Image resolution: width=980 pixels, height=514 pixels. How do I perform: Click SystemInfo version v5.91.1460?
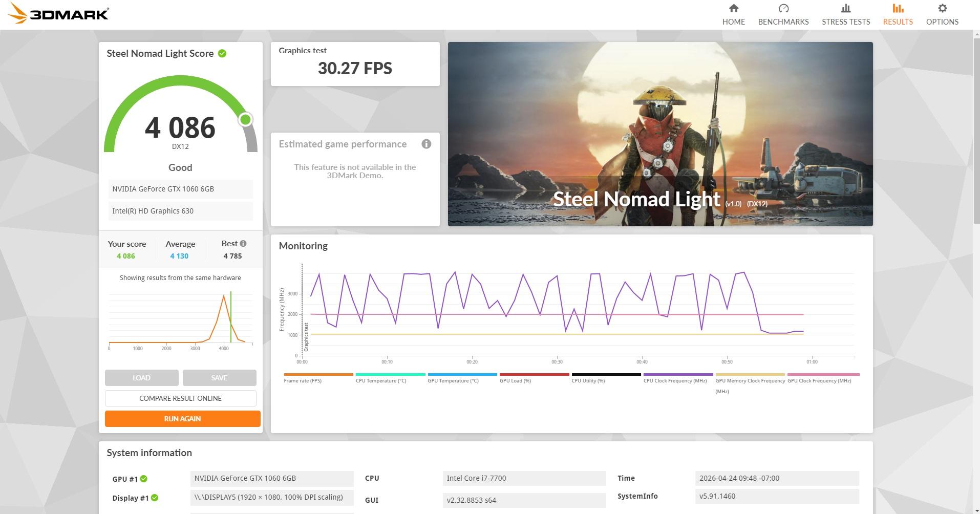[x=777, y=496]
